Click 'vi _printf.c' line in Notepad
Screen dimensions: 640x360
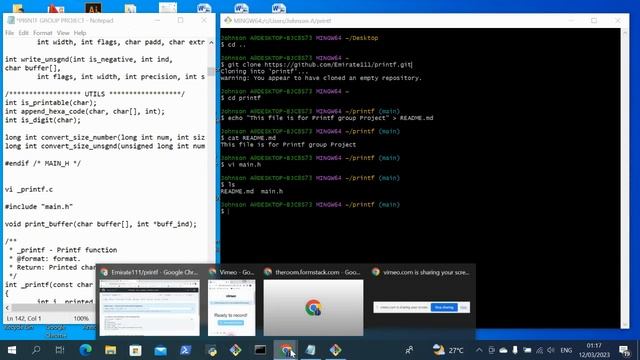click(x=29, y=189)
